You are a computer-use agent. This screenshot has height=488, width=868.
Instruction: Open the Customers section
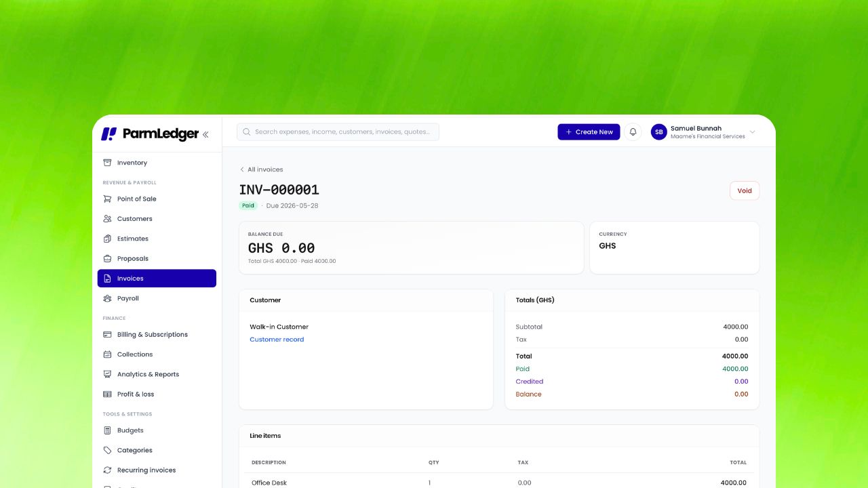[x=157, y=219]
